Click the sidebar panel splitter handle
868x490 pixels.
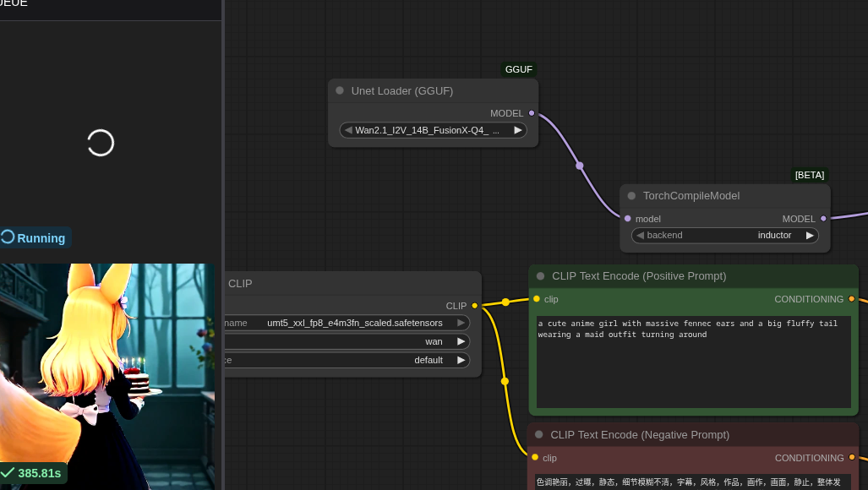[223, 245]
